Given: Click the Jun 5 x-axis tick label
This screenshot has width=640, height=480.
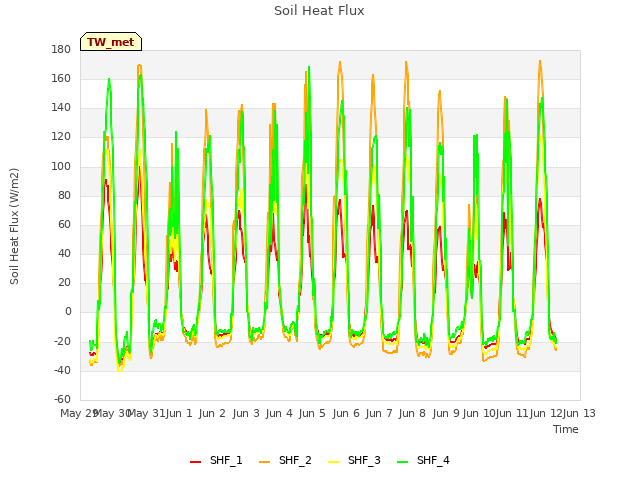Looking at the screenshot, I should coord(312,413).
